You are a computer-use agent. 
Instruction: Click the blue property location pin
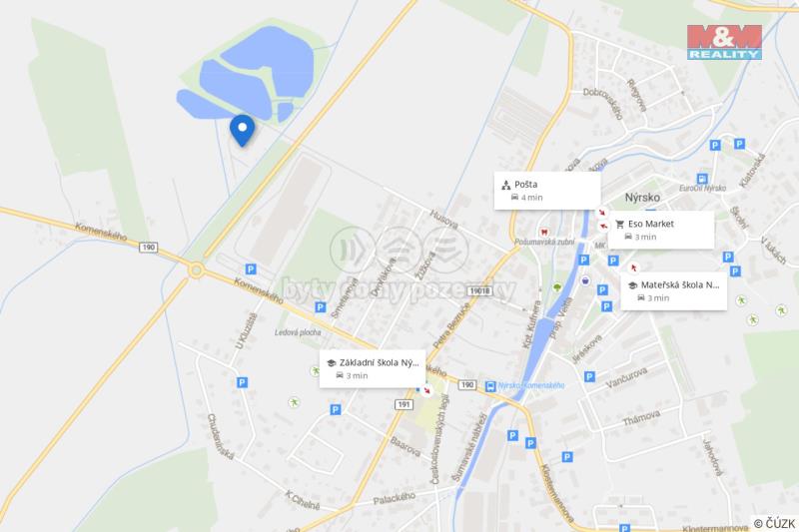click(x=242, y=130)
